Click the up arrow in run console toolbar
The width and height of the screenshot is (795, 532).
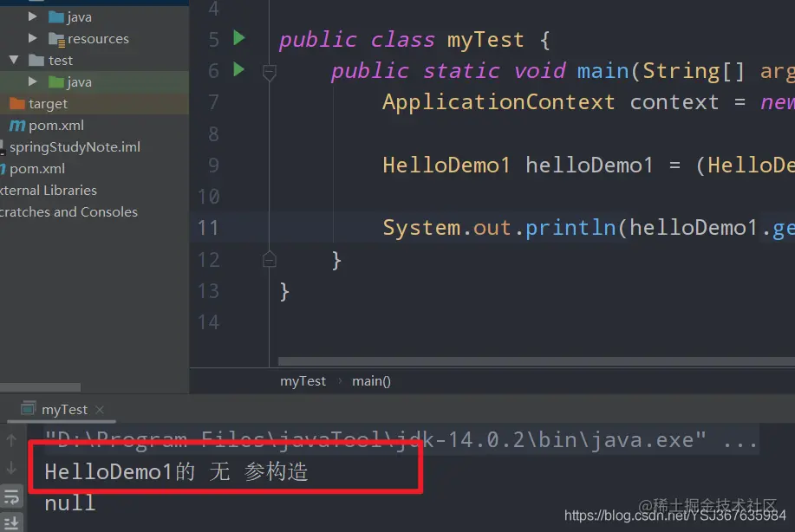(11, 440)
